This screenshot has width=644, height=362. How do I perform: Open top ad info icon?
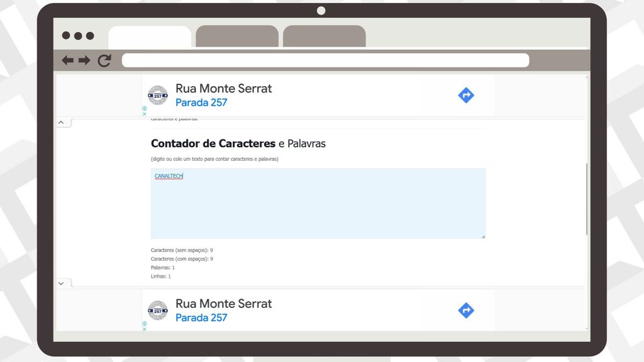coord(145,108)
